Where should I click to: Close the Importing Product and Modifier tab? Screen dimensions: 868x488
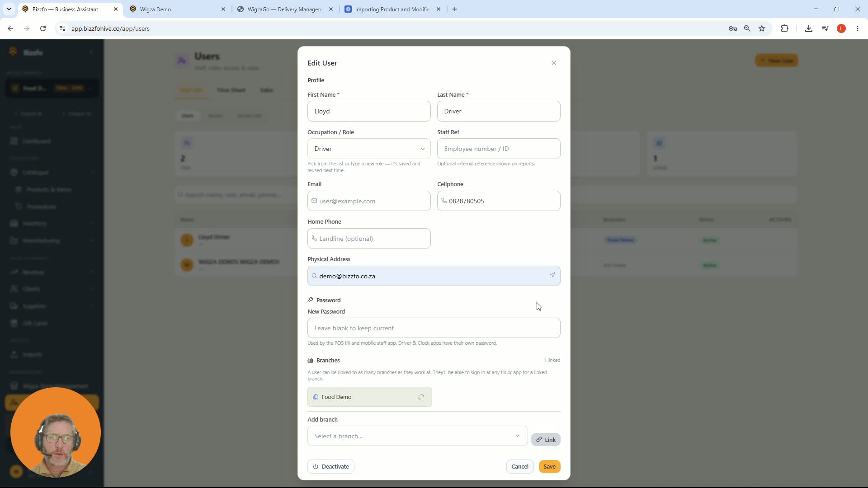coord(439,9)
